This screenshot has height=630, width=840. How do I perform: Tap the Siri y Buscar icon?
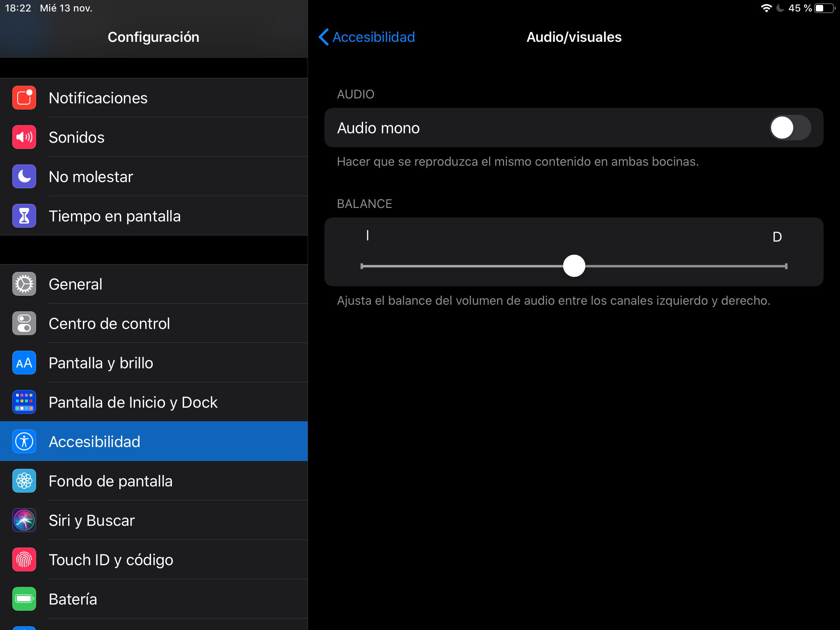click(24, 520)
